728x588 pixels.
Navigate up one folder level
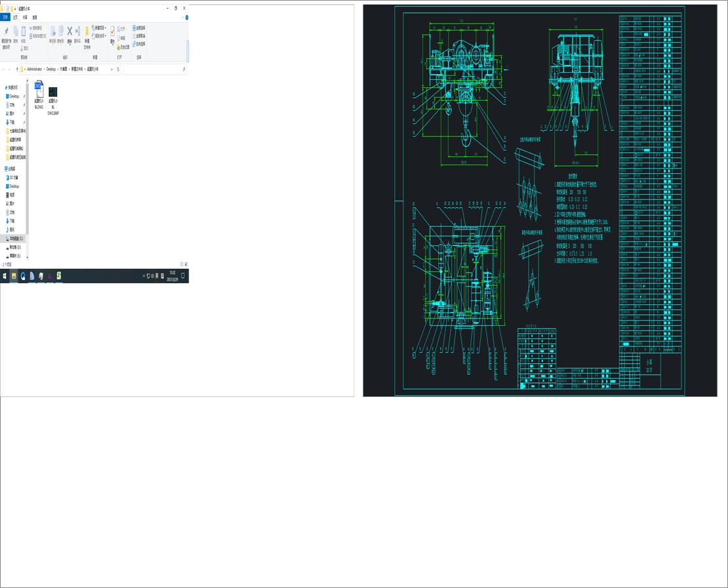coord(17,68)
